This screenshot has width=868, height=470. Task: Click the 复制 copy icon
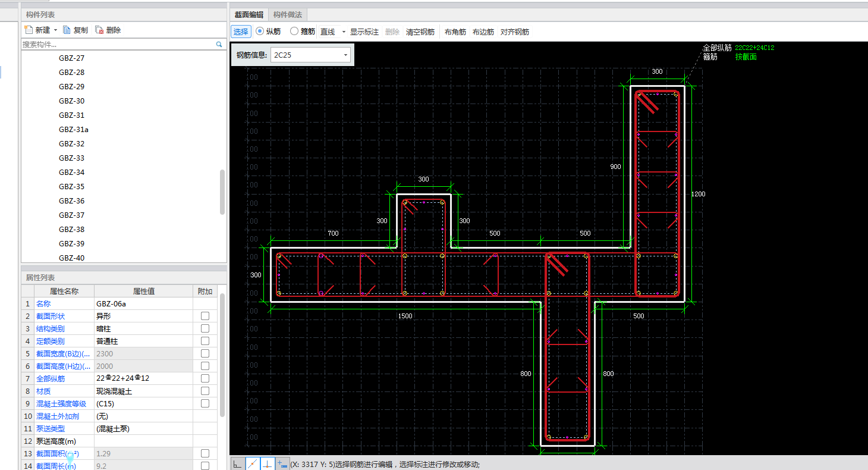point(67,30)
